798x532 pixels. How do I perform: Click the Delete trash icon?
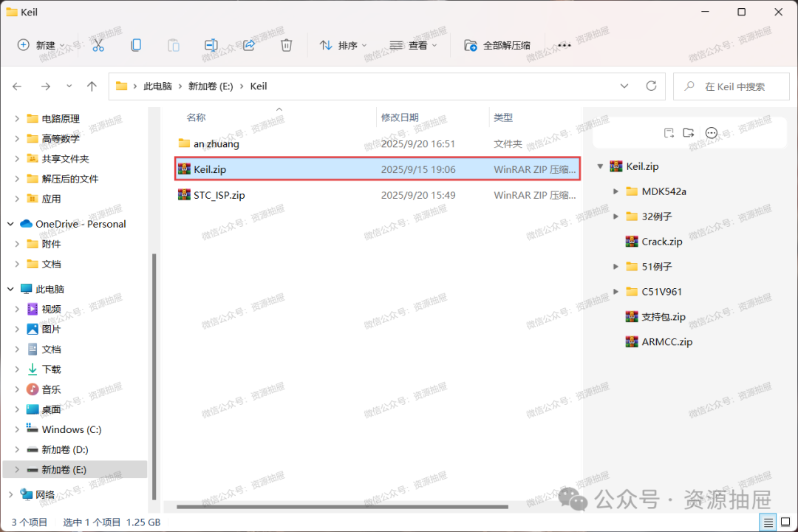pyautogui.click(x=287, y=45)
